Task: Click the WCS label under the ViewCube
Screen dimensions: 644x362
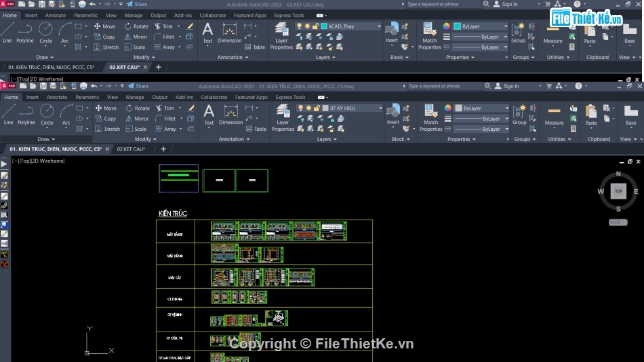Action: click(x=618, y=222)
